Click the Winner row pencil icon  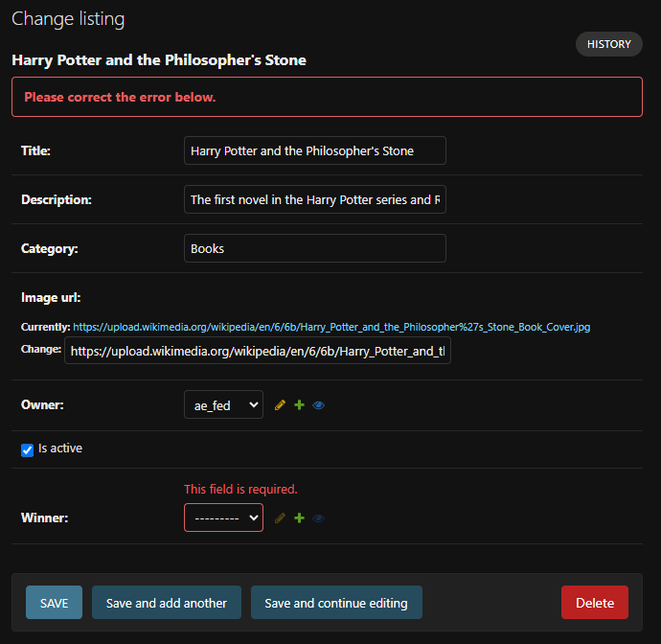click(x=280, y=517)
